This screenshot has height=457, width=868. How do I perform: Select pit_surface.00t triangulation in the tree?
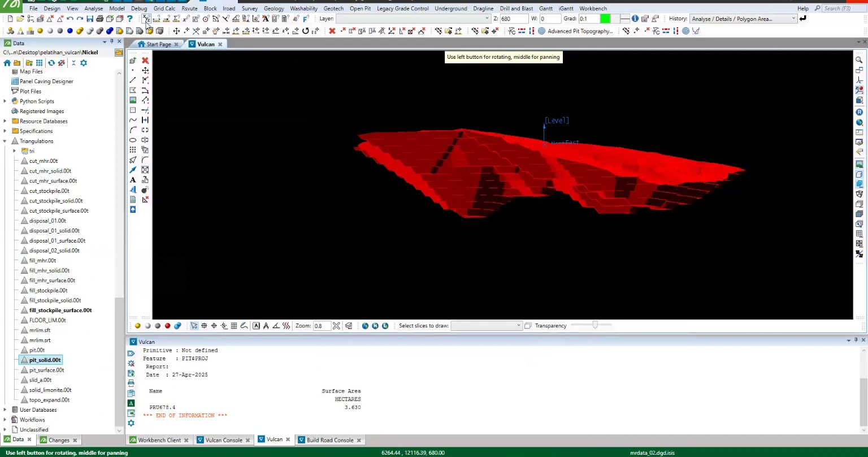pyautogui.click(x=46, y=370)
